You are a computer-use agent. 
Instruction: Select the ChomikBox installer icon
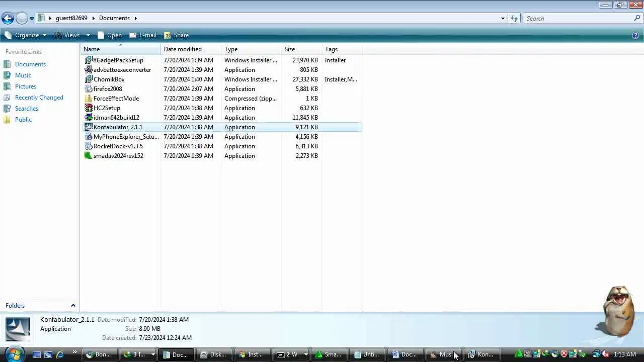[x=89, y=79]
